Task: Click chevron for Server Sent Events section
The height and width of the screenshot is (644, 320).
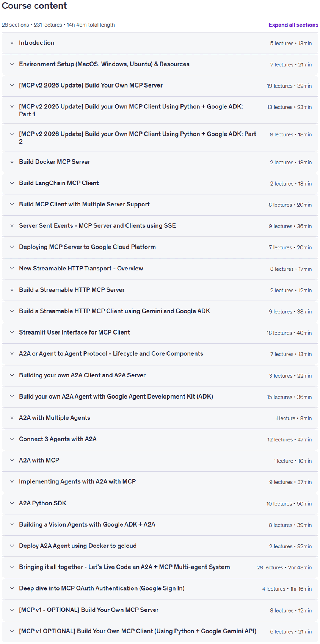Action: tap(12, 226)
